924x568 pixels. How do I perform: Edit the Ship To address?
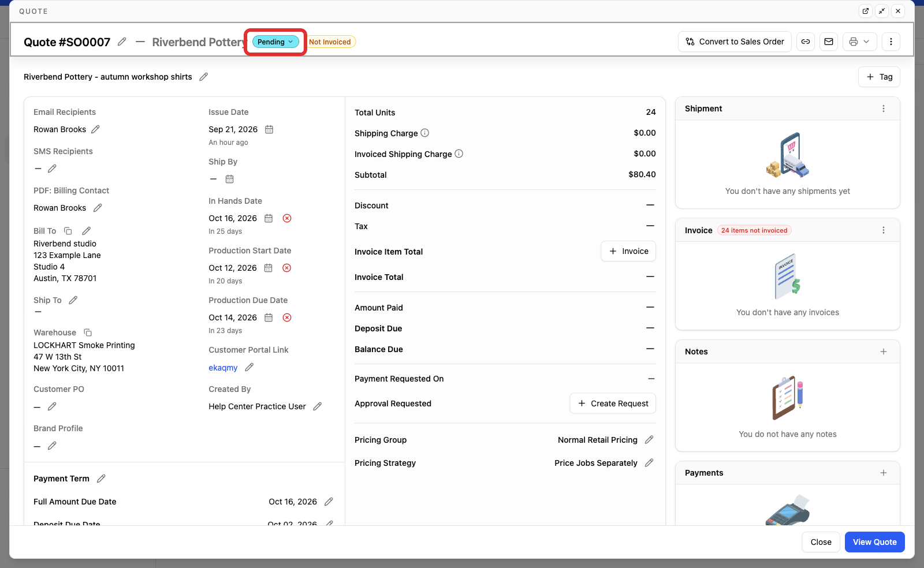(73, 300)
